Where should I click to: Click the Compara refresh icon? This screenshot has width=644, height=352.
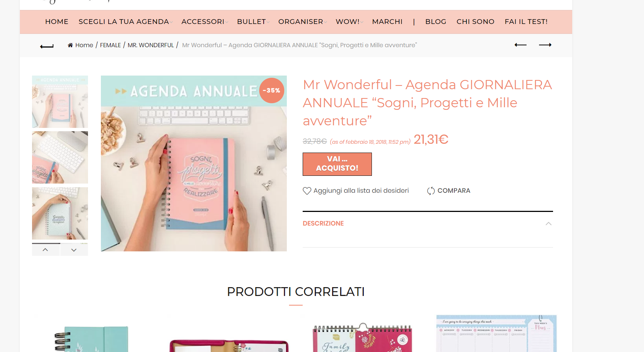click(x=431, y=191)
